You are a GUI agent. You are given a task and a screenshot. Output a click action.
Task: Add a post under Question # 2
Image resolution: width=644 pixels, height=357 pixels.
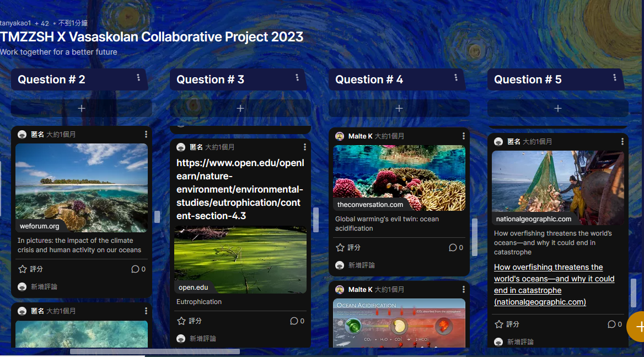[x=81, y=109]
